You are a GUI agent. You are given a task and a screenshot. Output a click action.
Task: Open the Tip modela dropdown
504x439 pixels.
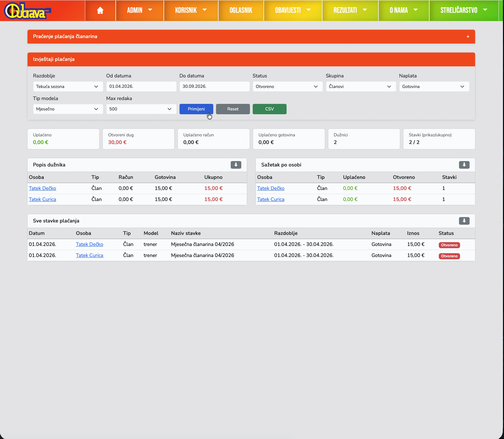[68, 109]
